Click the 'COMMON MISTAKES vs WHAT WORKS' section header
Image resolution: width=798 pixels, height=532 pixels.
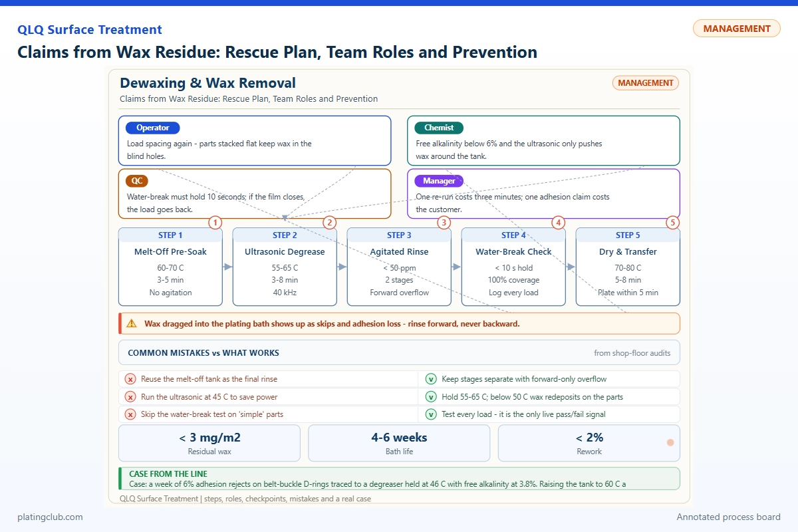[203, 353]
